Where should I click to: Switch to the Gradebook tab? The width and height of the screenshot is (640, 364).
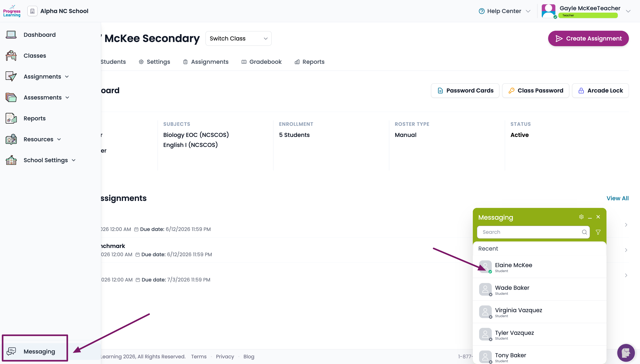[261, 62]
